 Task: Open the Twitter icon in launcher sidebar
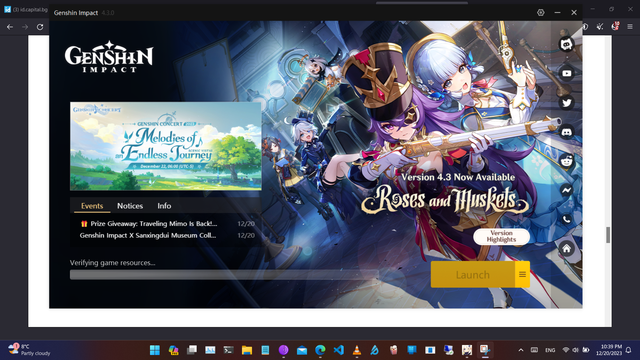[567, 103]
